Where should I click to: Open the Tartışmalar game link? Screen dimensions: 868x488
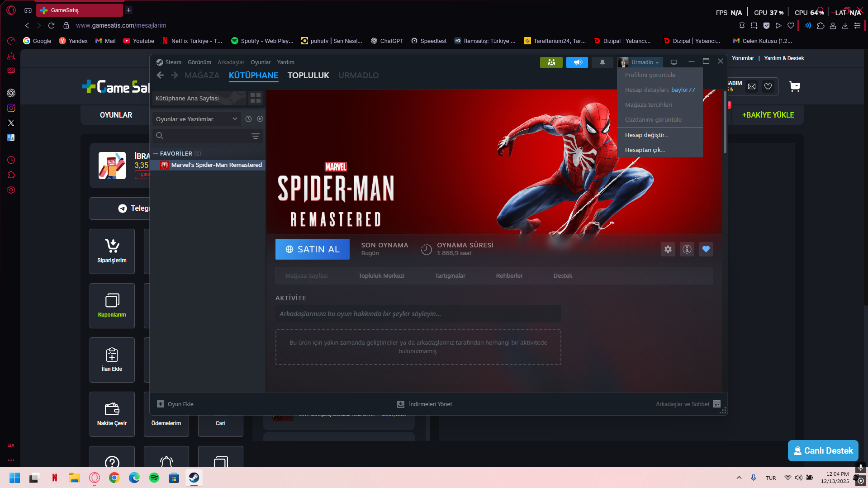450,276
